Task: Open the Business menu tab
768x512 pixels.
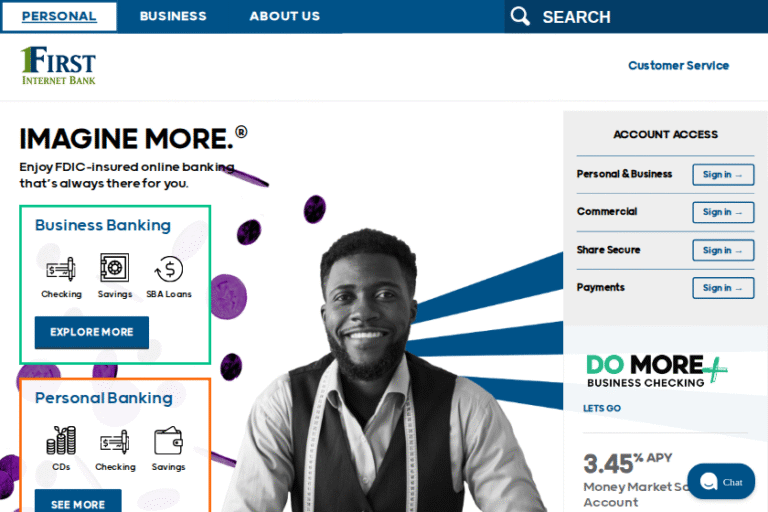Action: [x=173, y=16]
